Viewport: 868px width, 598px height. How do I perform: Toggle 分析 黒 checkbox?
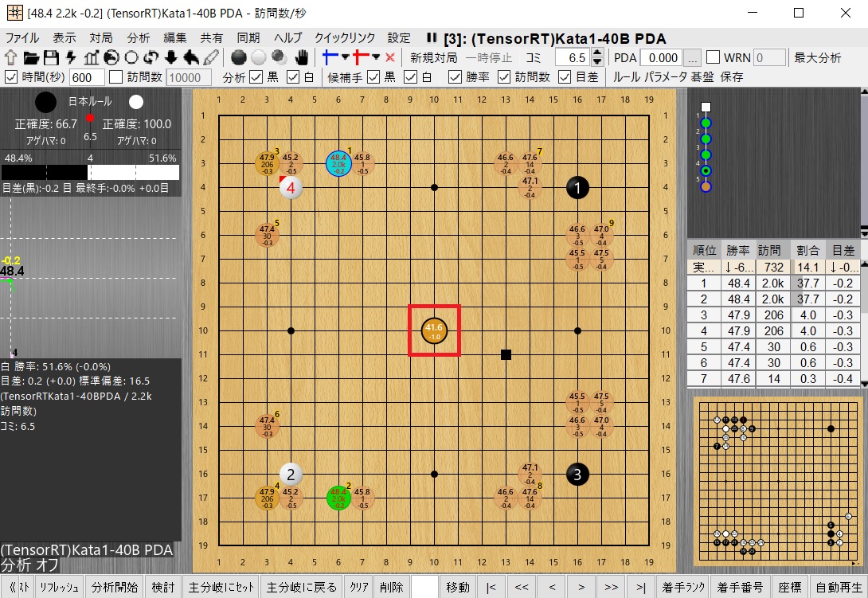[x=256, y=77]
